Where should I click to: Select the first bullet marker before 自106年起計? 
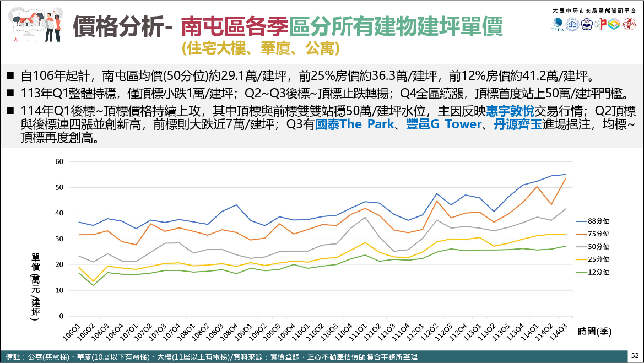pos(10,75)
